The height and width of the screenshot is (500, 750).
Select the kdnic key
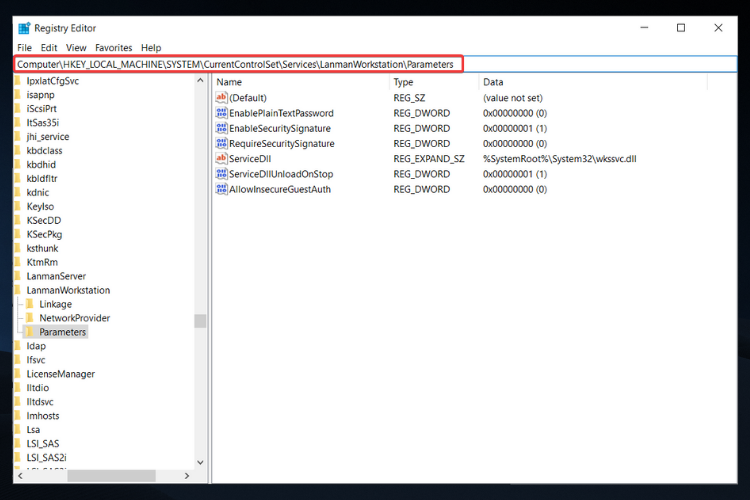(38, 192)
